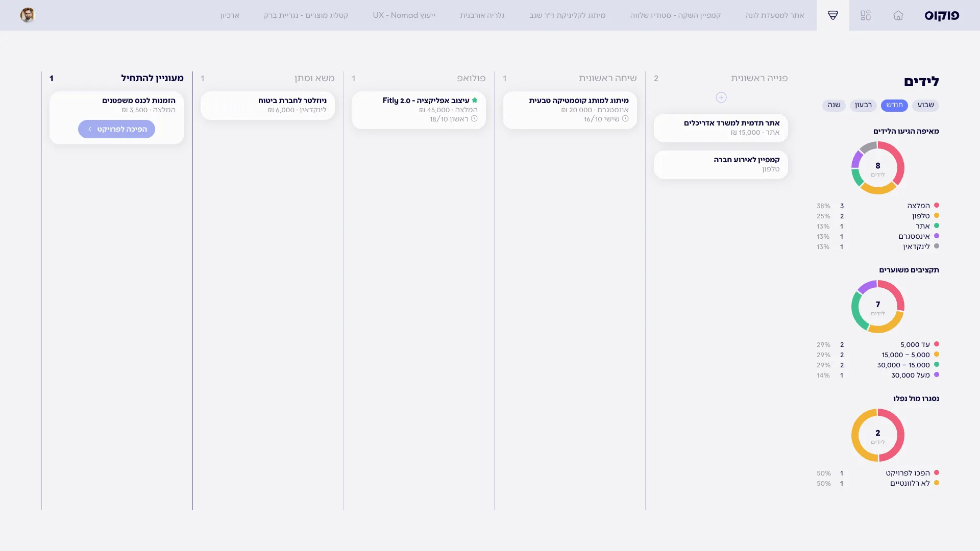Open the ניוזלטר לחברת ביטוח card
The image size is (980, 551).
[267, 105]
